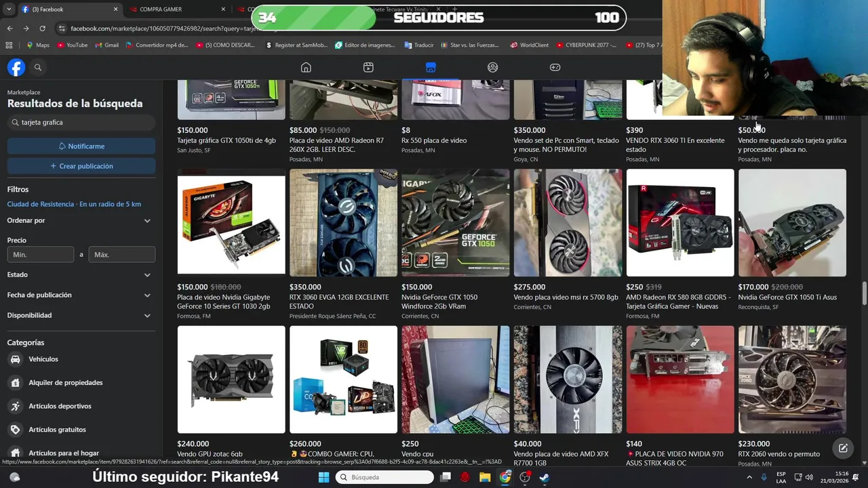Image resolution: width=868 pixels, height=488 pixels.
Task: Expand the Estado filter
Action: click(x=81, y=274)
